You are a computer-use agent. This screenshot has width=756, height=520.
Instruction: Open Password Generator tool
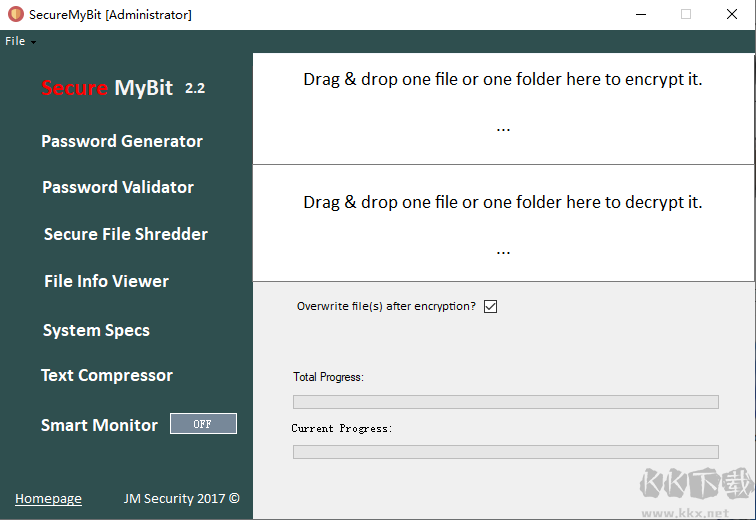[x=122, y=141]
